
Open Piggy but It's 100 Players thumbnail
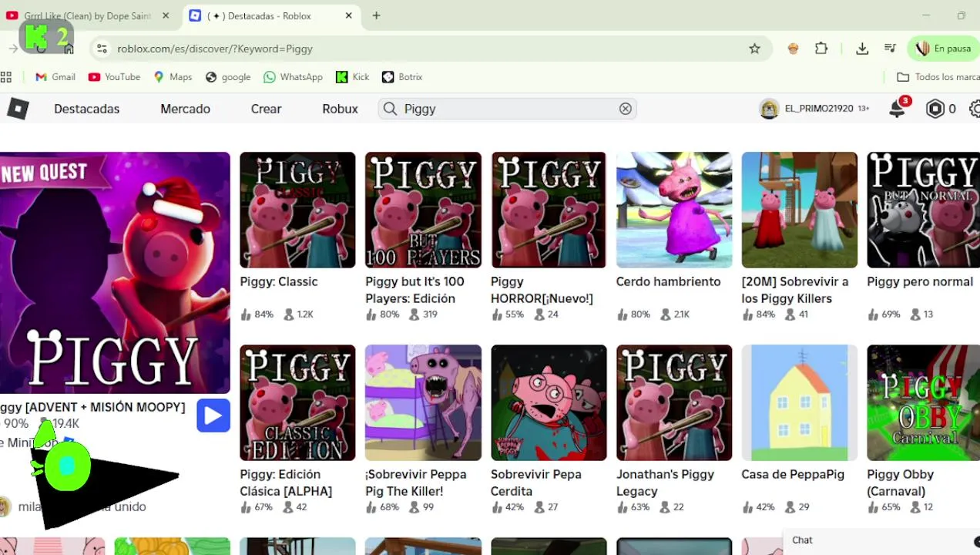pyautogui.click(x=423, y=210)
